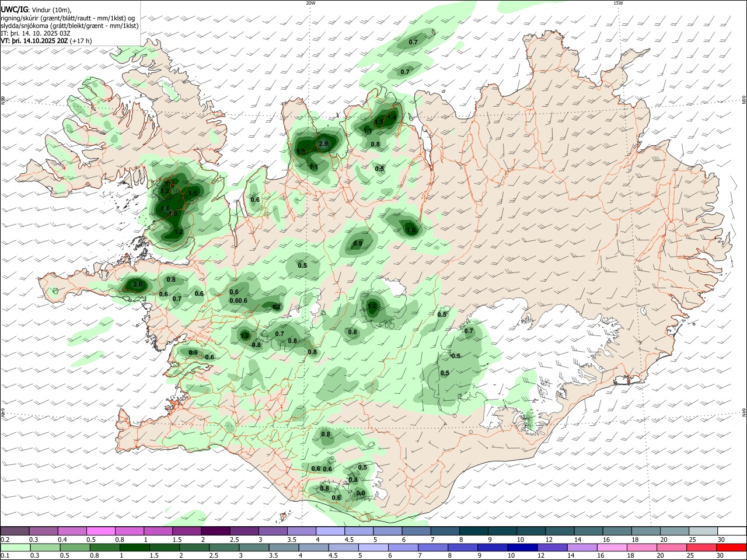Click the IT initialization time line 03Z

[36, 33]
